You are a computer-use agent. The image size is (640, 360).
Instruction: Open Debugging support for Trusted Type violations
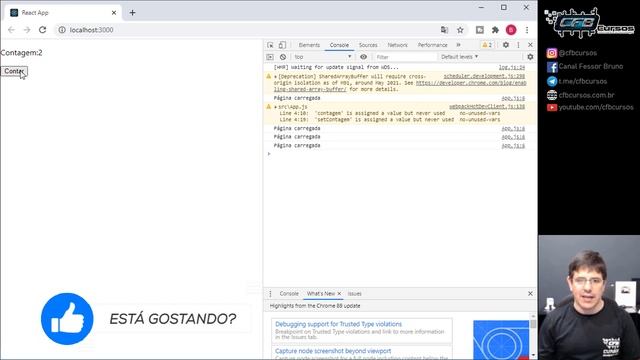(x=338, y=324)
